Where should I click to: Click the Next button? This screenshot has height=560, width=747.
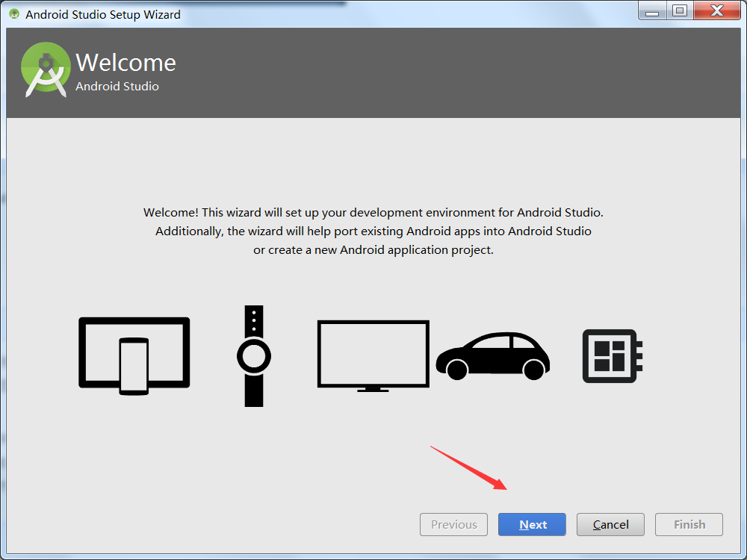[x=532, y=524]
